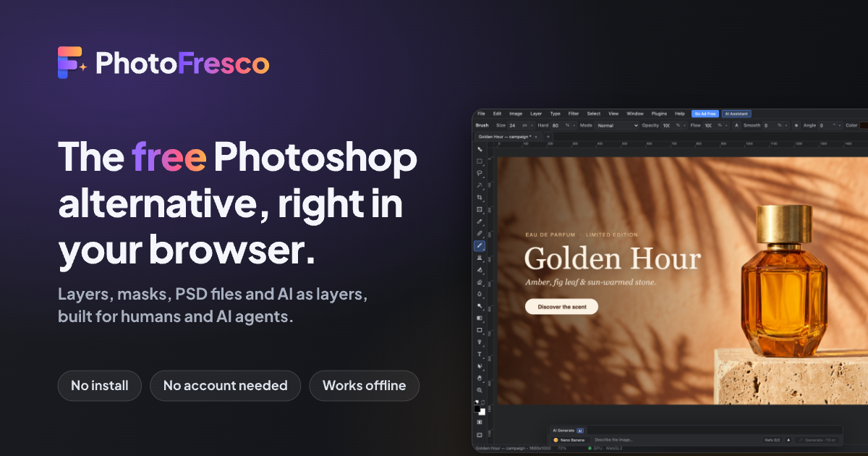Select the Rectangle shape tool
Viewport: 868px width, 456px height.
tap(480, 330)
